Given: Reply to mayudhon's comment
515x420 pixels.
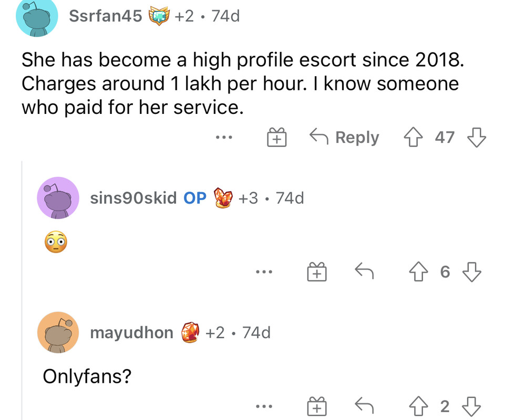Looking at the screenshot, I should 364,406.
